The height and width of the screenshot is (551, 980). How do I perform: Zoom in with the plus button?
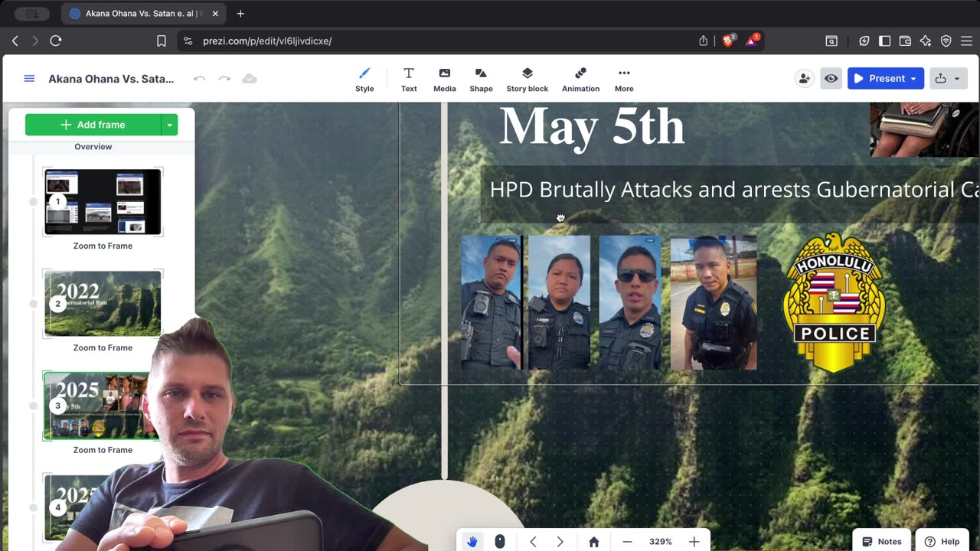(694, 542)
